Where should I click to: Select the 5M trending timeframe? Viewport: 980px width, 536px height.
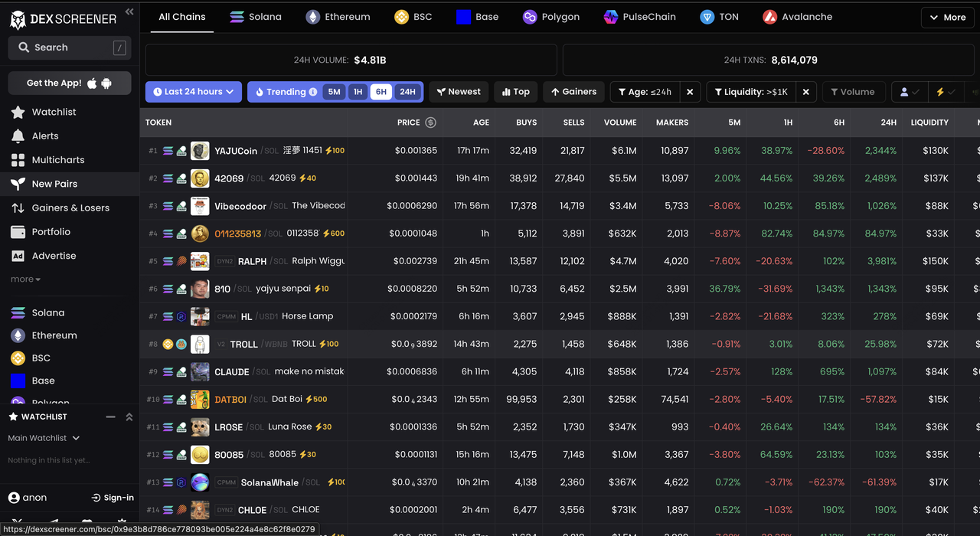click(334, 92)
